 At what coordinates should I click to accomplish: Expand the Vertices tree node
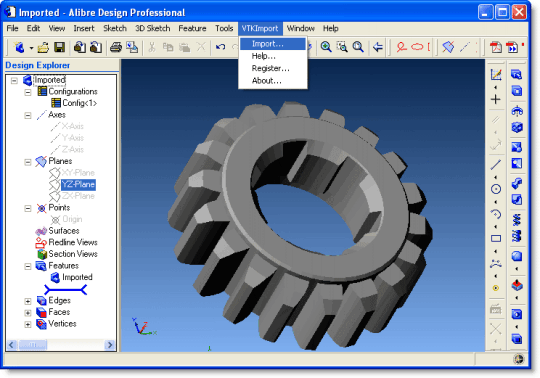tap(28, 324)
